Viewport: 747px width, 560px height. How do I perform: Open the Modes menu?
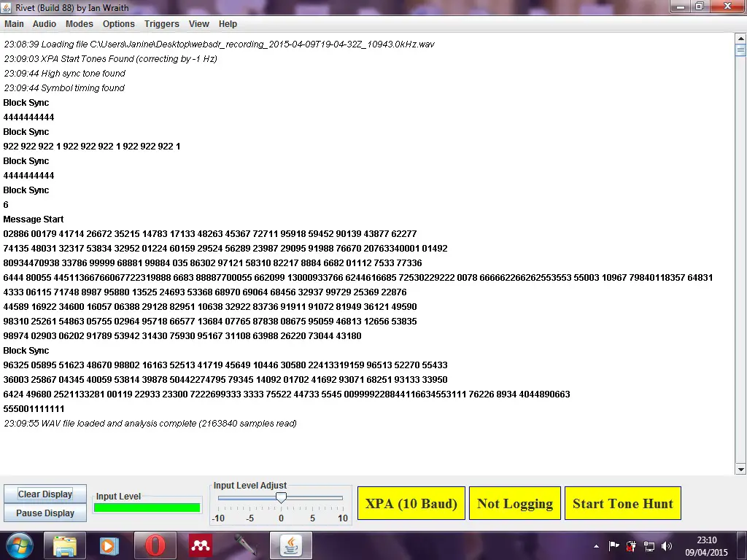point(80,24)
